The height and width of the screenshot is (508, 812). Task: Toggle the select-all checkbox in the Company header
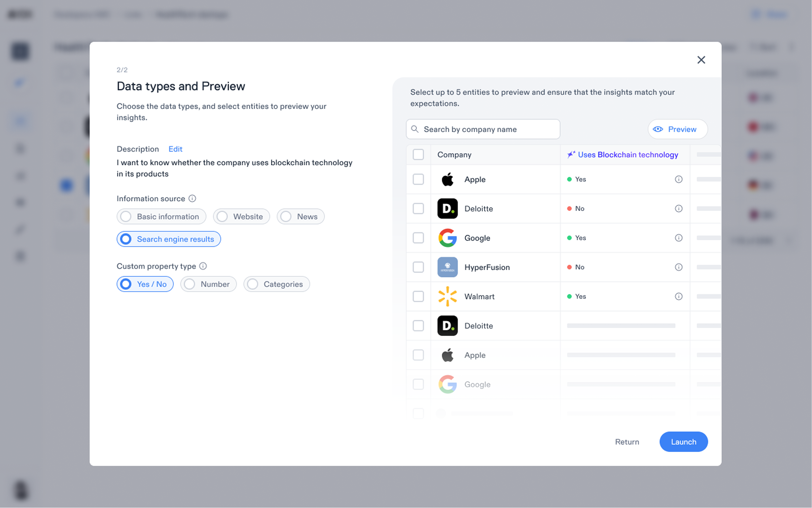(418, 154)
